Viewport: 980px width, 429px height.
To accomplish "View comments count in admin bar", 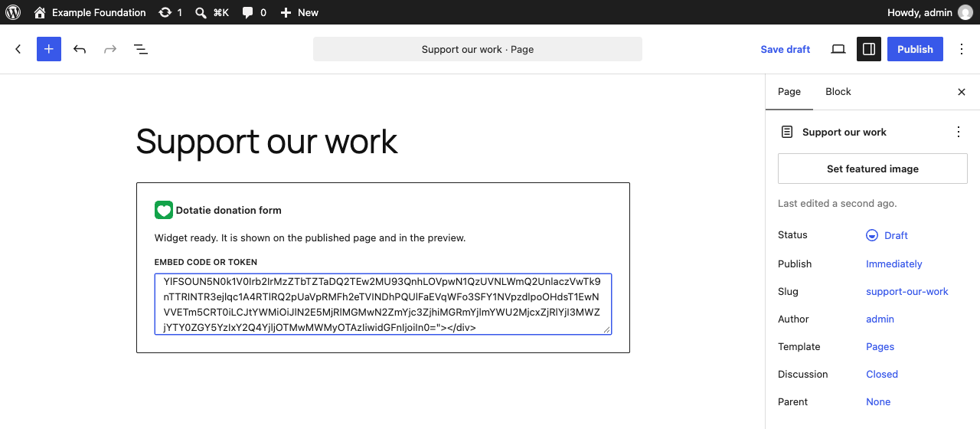I will pyautogui.click(x=254, y=12).
